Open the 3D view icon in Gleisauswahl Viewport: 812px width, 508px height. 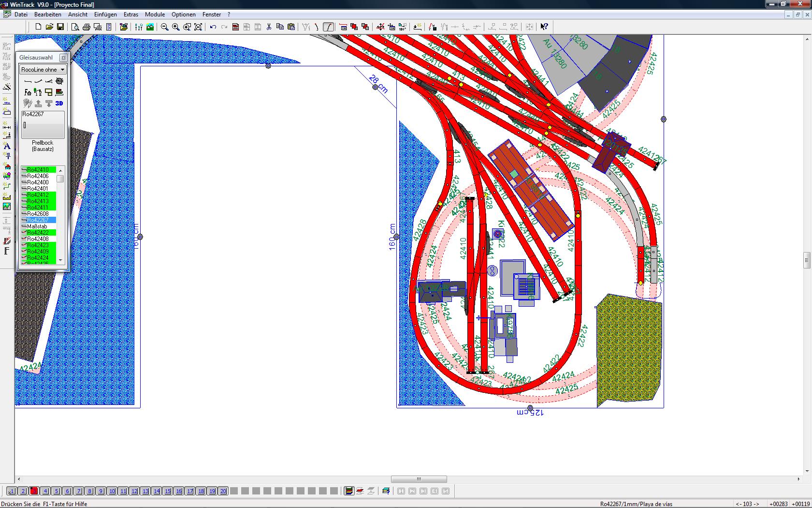tap(59, 103)
